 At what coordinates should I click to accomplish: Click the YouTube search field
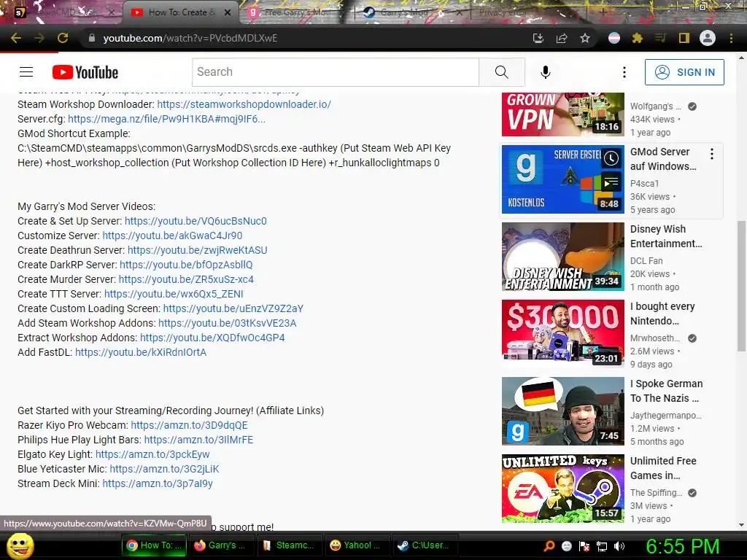pyautogui.click(x=336, y=72)
